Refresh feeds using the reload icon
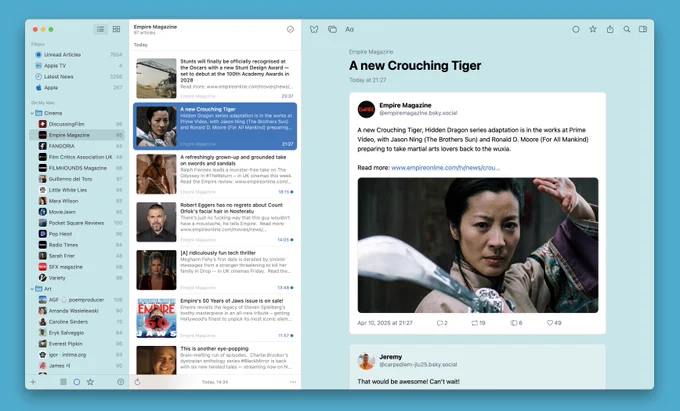The width and height of the screenshot is (680, 411). pyautogui.click(x=137, y=382)
